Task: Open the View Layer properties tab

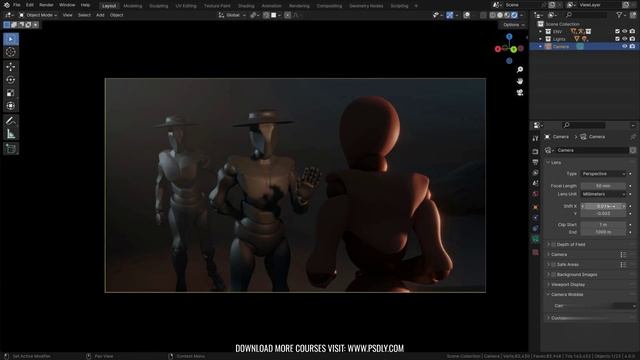Action: [x=536, y=173]
